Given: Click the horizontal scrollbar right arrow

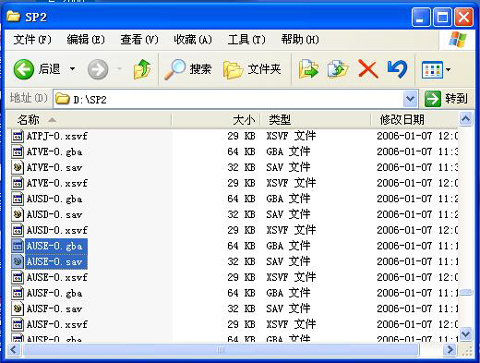Looking at the screenshot, I should (450, 350).
